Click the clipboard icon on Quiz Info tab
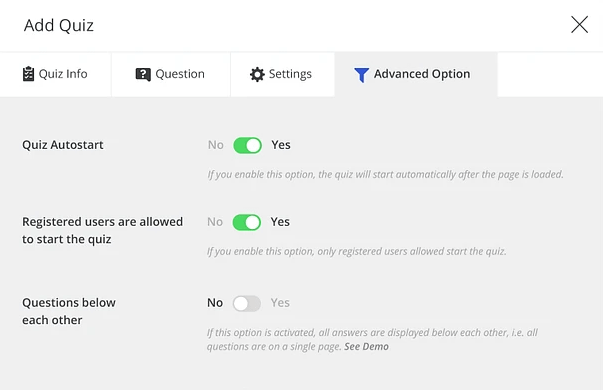Viewport: 603px width, 390px height. point(28,74)
